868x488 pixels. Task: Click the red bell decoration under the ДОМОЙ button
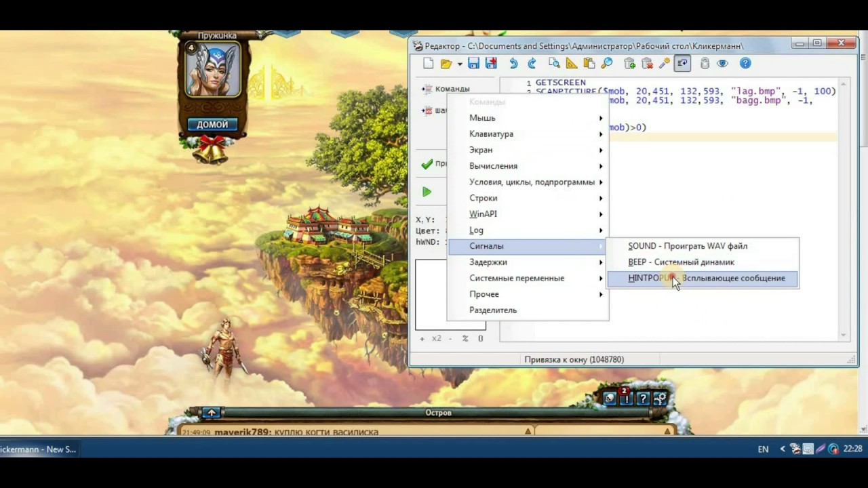tap(212, 149)
